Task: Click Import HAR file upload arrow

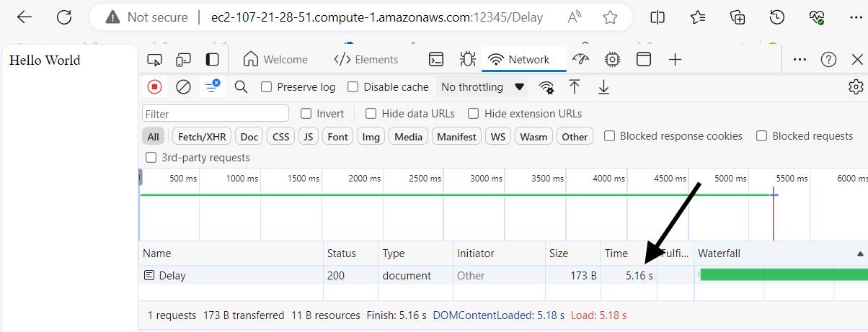Action: point(575,87)
